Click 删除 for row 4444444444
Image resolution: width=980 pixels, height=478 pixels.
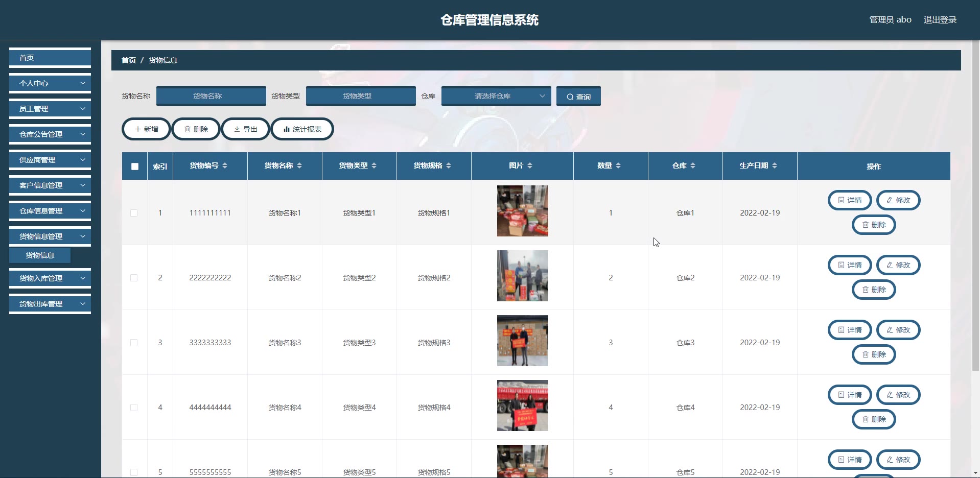point(874,419)
